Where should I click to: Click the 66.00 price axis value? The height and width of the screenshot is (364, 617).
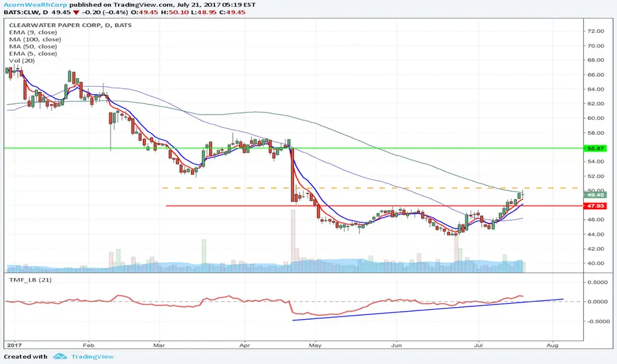[x=595, y=75]
